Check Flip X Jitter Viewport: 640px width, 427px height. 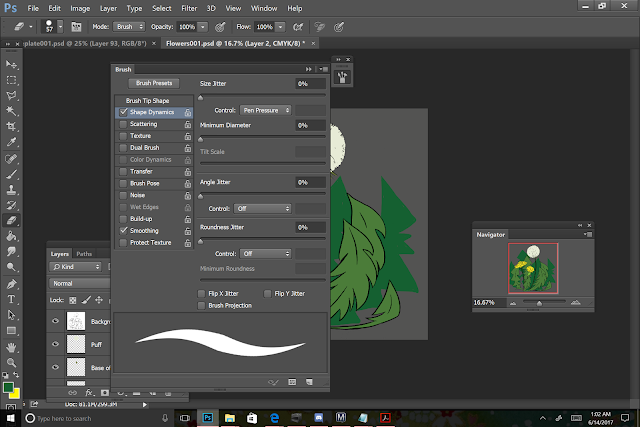(201, 294)
